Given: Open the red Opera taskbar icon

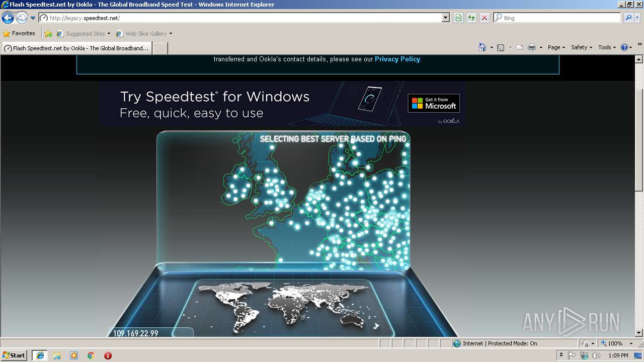Looking at the screenshot, I should pyautogui.click(x=108, y=355).
